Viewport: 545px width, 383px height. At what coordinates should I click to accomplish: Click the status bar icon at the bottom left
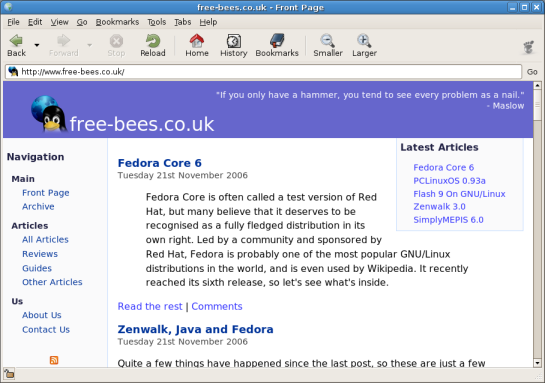pyautogui.click(x=9, y=374)
